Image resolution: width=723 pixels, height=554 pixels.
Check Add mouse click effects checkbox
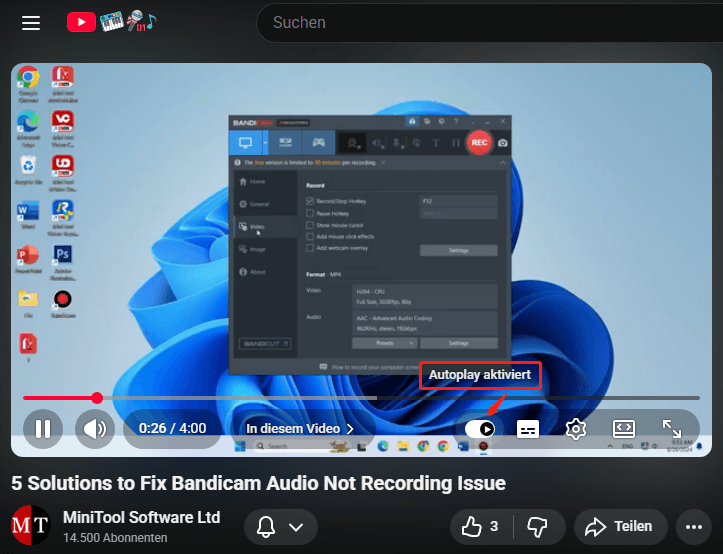coord(310,236)
